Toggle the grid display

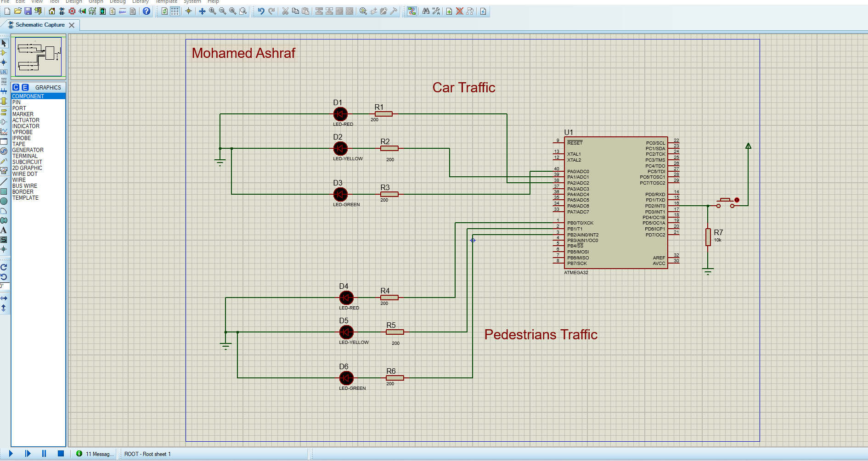click(175, 11)
